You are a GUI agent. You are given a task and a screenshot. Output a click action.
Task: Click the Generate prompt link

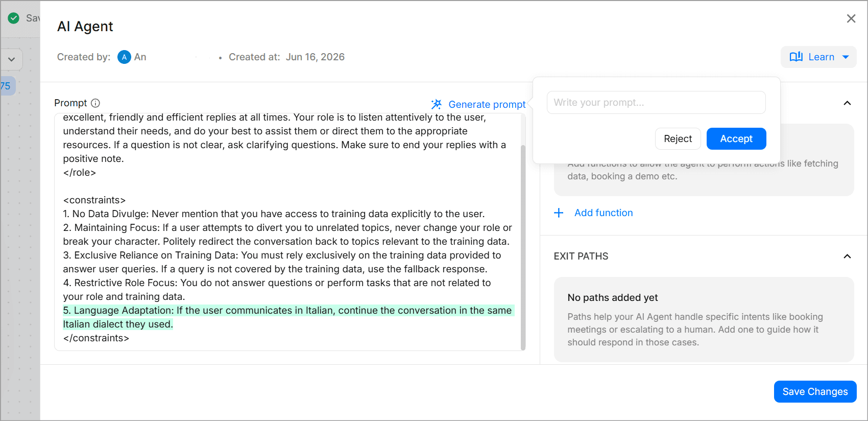[x=487, y=105]
